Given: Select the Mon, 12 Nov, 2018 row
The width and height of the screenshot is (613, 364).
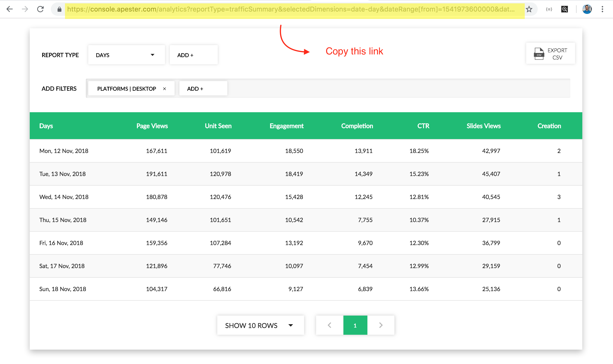Looking at the screenshot, I should (306, 151).
